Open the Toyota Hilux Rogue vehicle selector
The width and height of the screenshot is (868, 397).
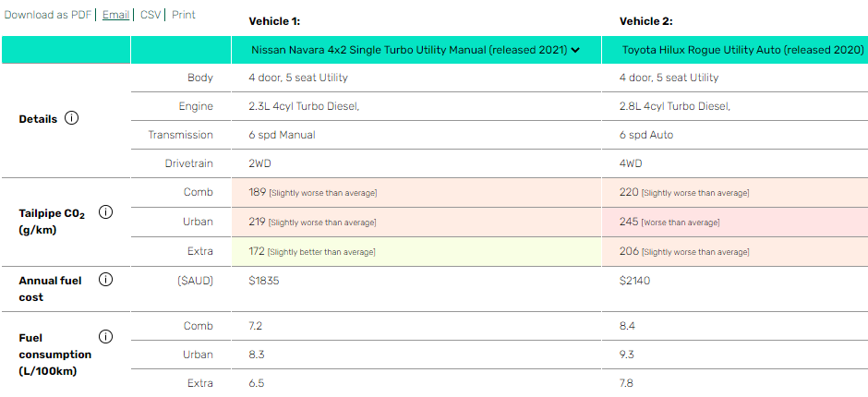point(735,50)
